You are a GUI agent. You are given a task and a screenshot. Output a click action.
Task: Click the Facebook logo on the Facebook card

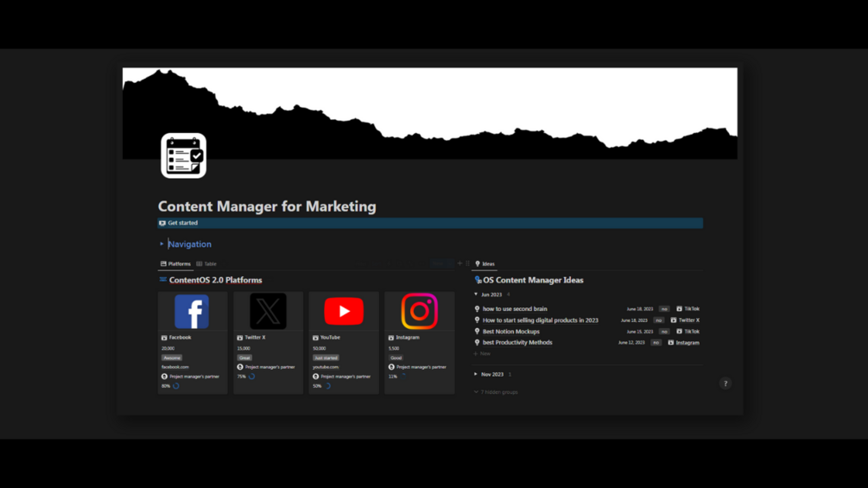pyautogui.click(x=192, y=312)
